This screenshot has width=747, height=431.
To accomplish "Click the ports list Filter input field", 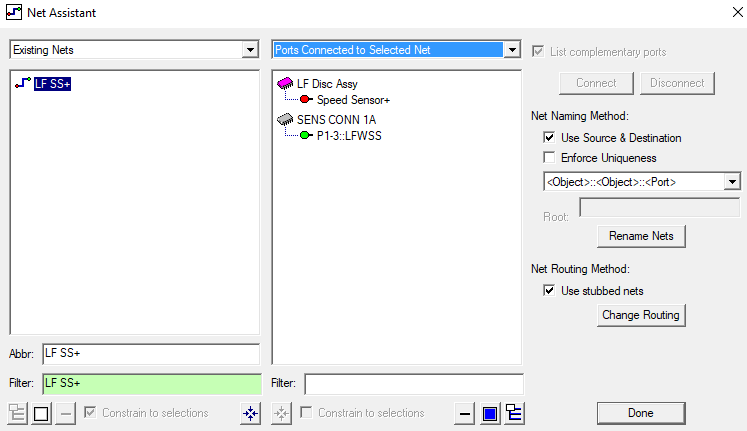I will 414,384.
